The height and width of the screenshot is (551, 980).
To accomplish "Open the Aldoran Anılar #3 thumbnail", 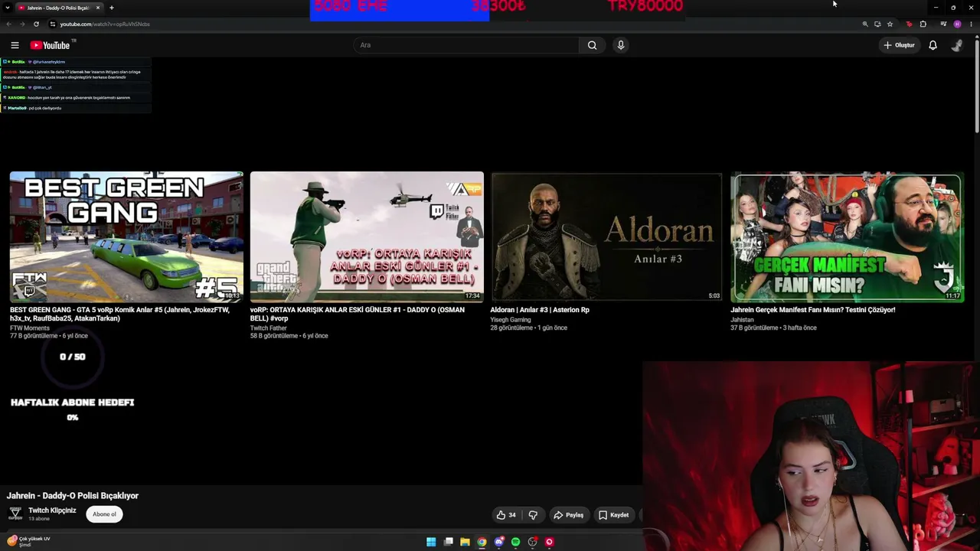I will point(606,237).
